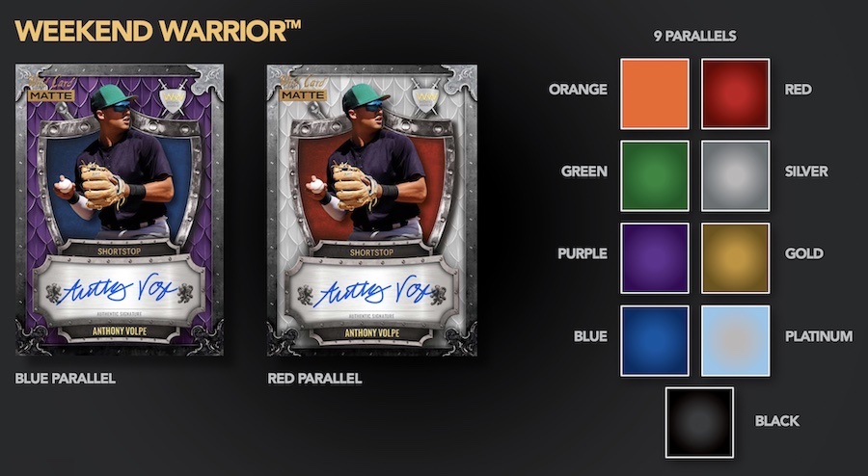Pick the Black parallel swatch

(700, 422)
